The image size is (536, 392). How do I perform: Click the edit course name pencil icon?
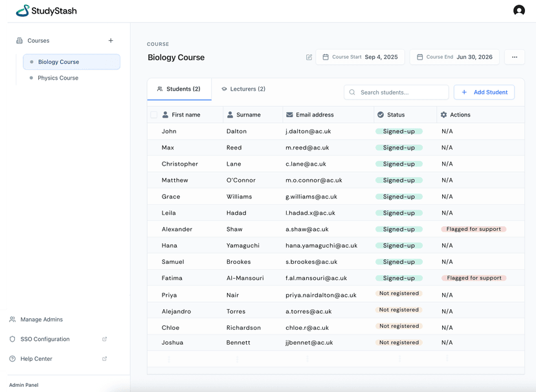click(309, 57)
